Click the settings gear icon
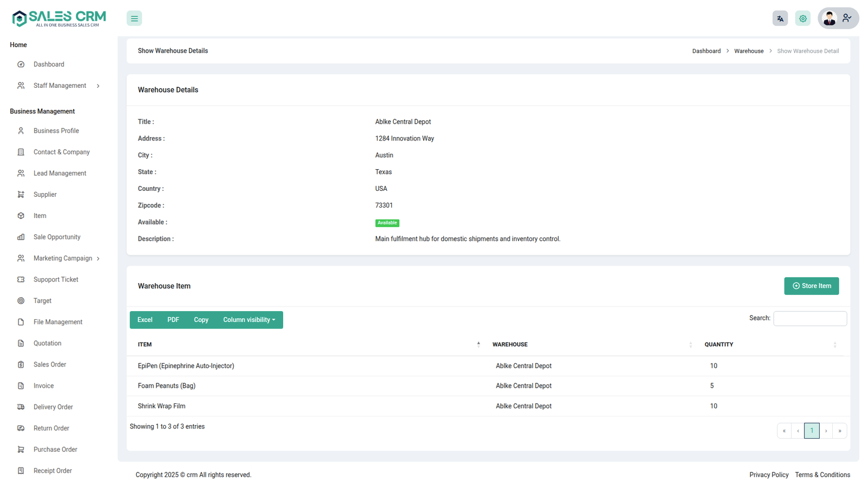This screenshot has height=488, width=868. tap(802, 18)
